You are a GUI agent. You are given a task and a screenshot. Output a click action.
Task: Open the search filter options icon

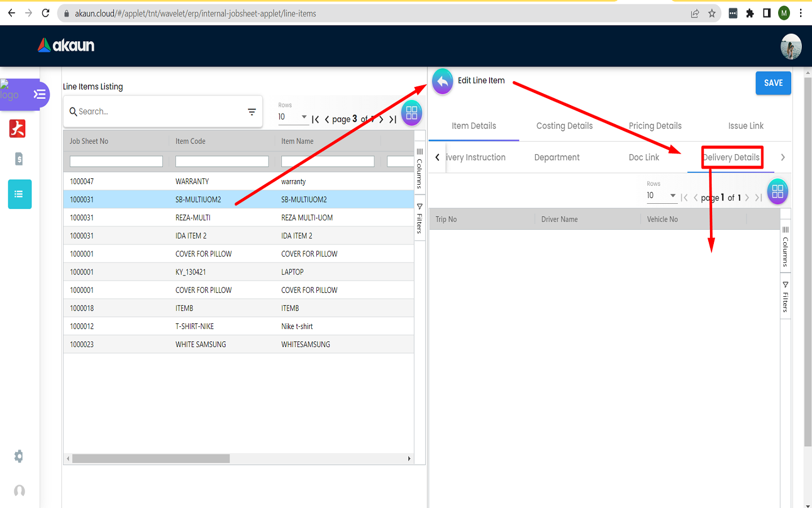251,112
